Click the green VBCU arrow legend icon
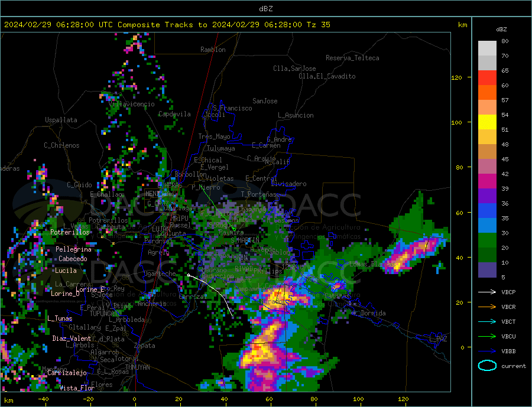 (x=487, y=336)
